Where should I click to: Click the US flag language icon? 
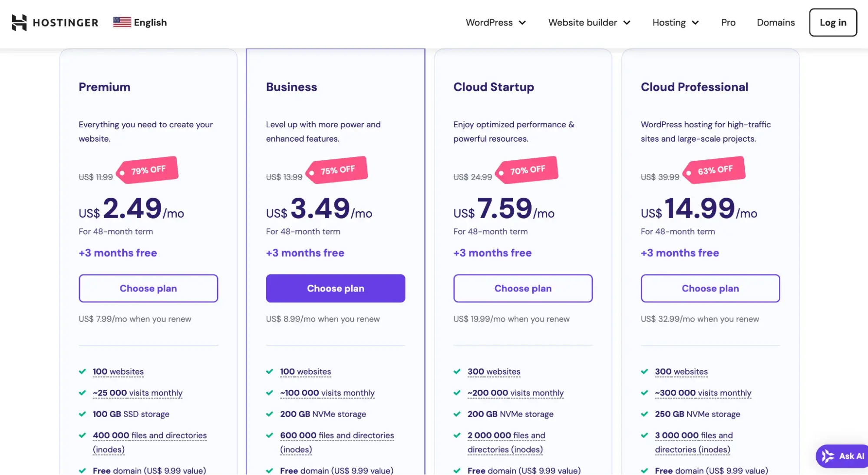(x=122, y=22)
